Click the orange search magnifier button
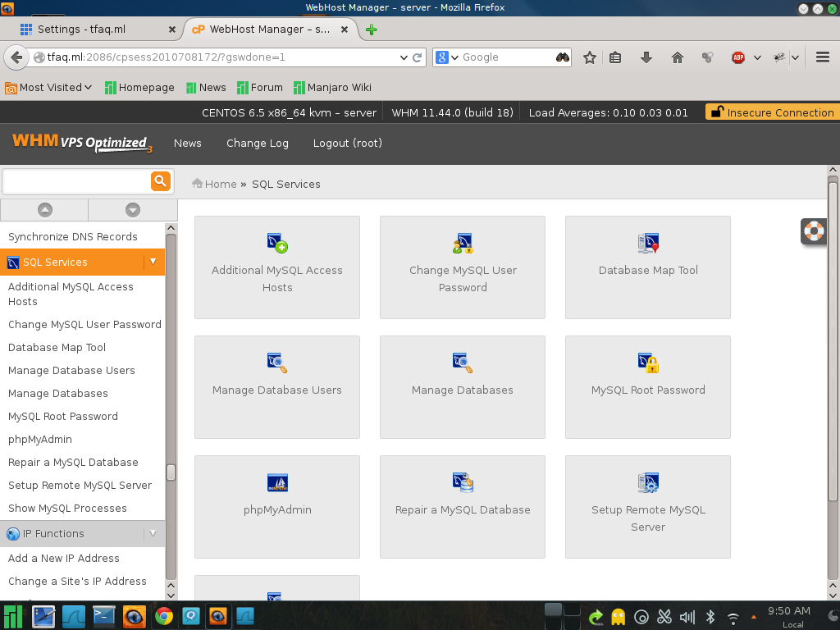 (x=160, y=181)
